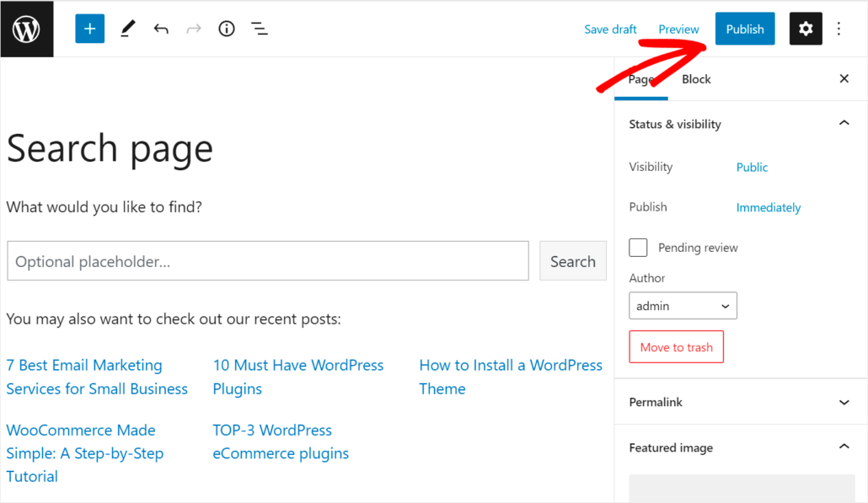Enable the Pending review checkbox
This screenshot has width=868, height=503.
pos(638,247)
